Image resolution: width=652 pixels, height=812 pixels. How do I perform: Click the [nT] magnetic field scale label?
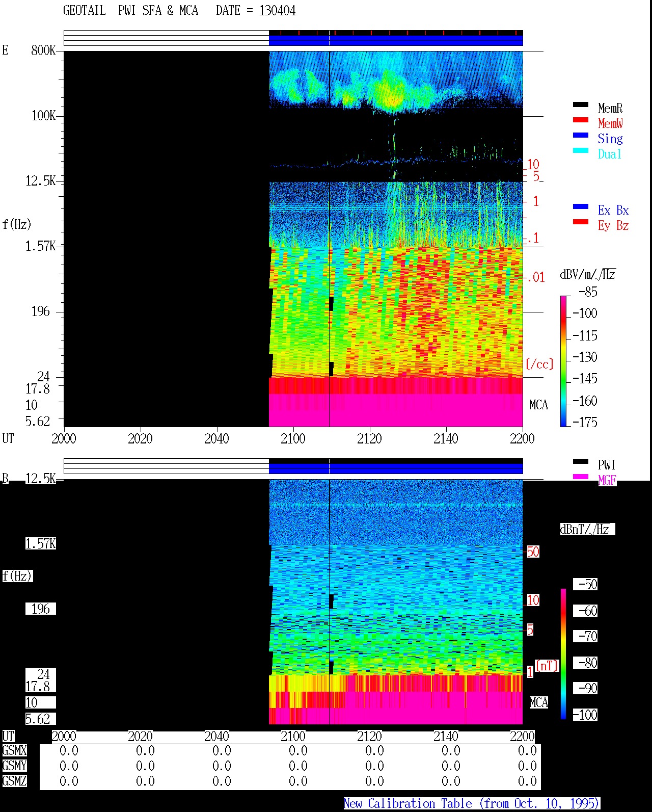[x=547, y=665]
